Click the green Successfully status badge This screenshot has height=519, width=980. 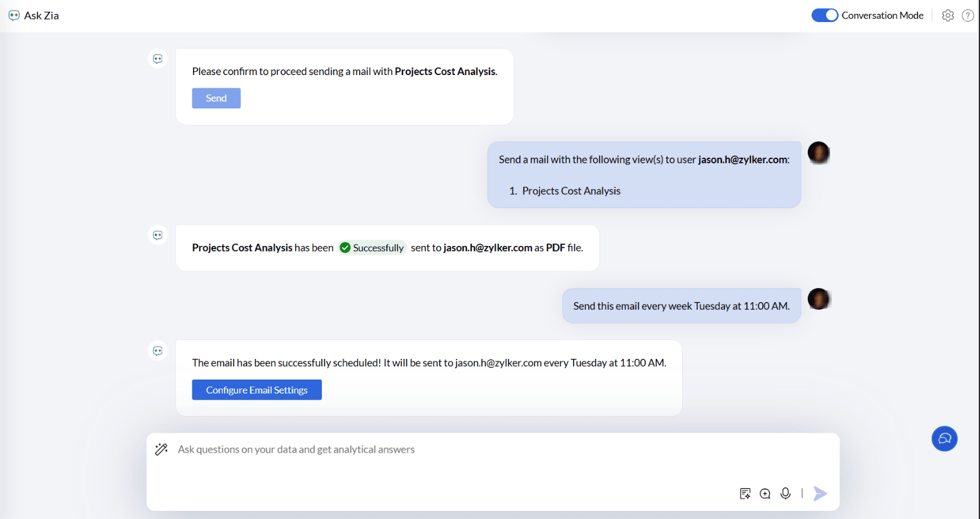372,248
